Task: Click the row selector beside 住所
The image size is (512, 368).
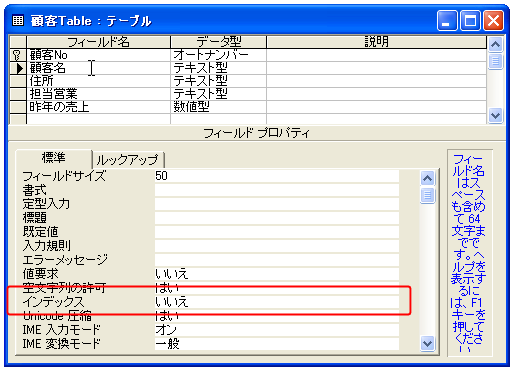Action: pyautogui.click(x=18, y=81)
